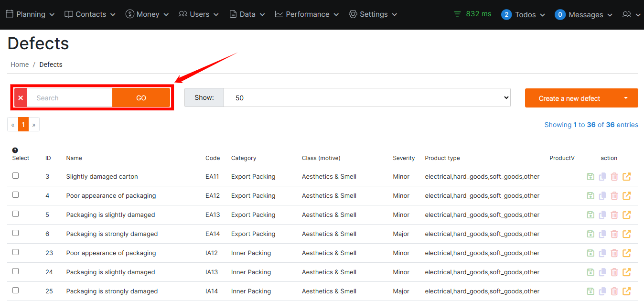Expand the Todos dropdown
The width and height of the screenshot is (644, 301).
tap(524, 14)
